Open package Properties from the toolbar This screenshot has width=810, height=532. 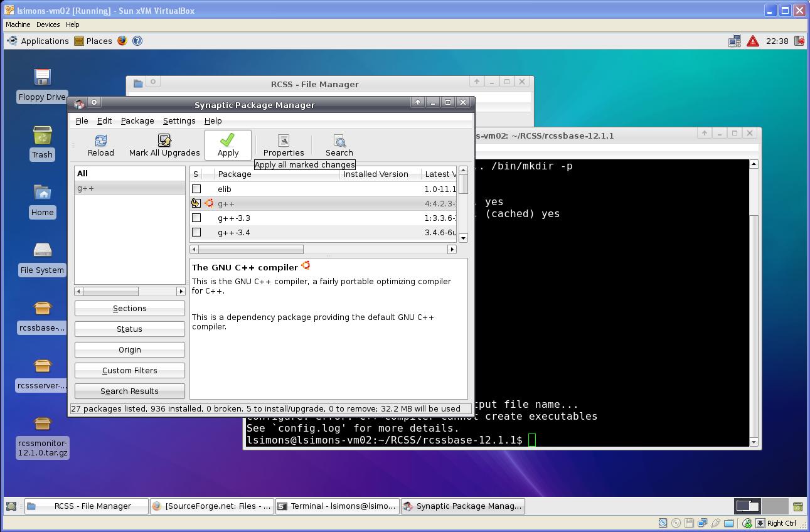point(284,145)
